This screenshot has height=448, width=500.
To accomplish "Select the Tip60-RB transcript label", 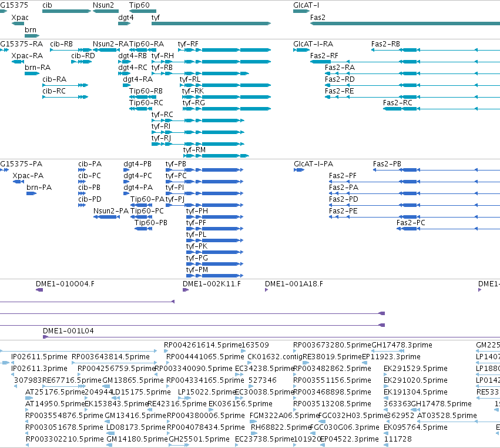I will [x=146, y=91].
